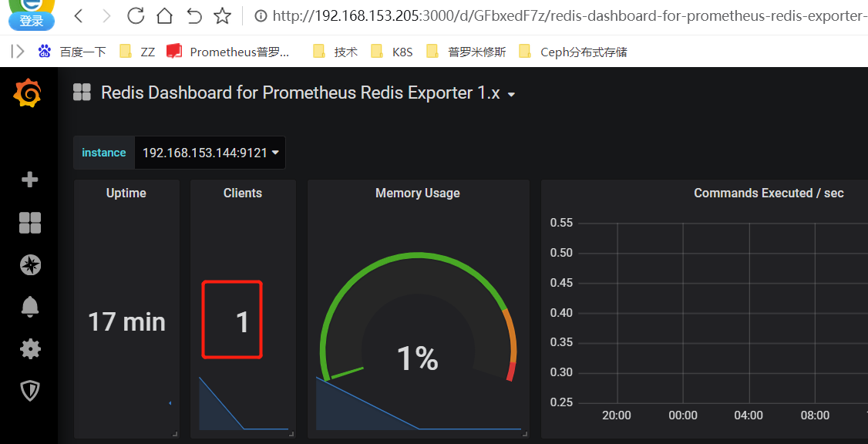Screen dimensions: 868x444
Task: Open the ZZ bookmark folder
Action: [137, 52]
